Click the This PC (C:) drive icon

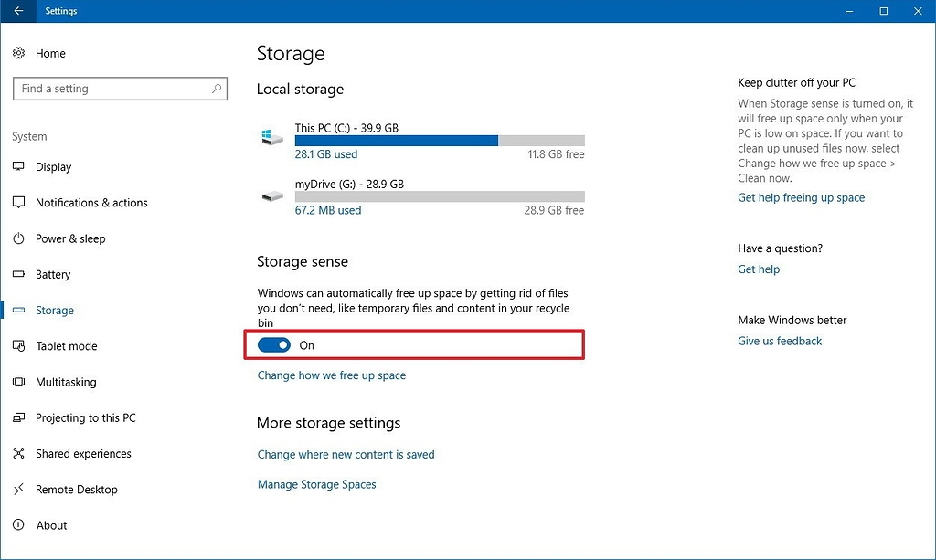click(271, 136)
